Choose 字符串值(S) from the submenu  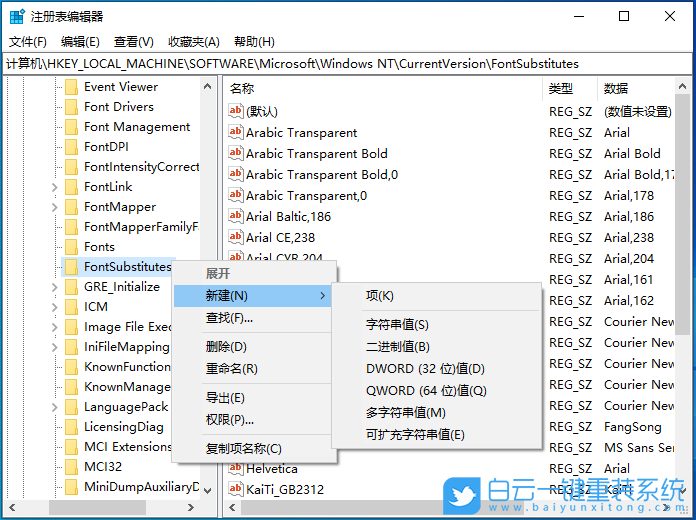point(397,324)
